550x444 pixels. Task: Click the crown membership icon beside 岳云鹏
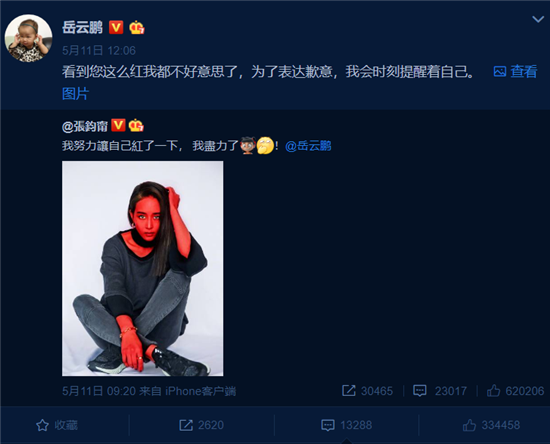click(x=137, y=27)
